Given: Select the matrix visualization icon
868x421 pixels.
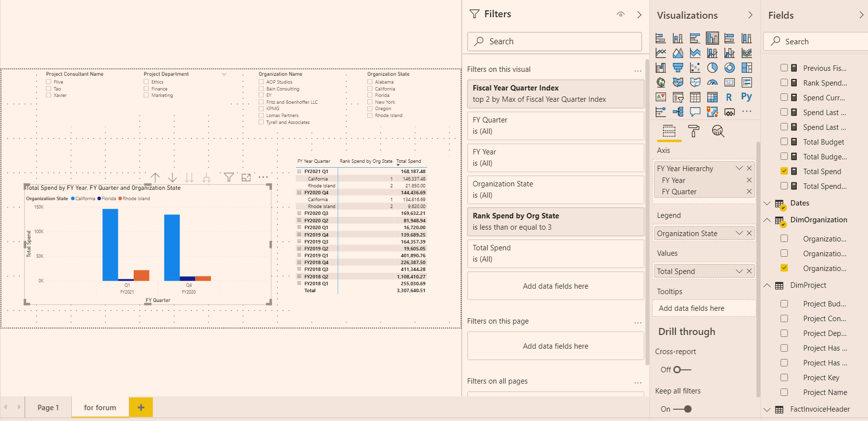Looking at the screenshot, I should (x=712, y=97).
